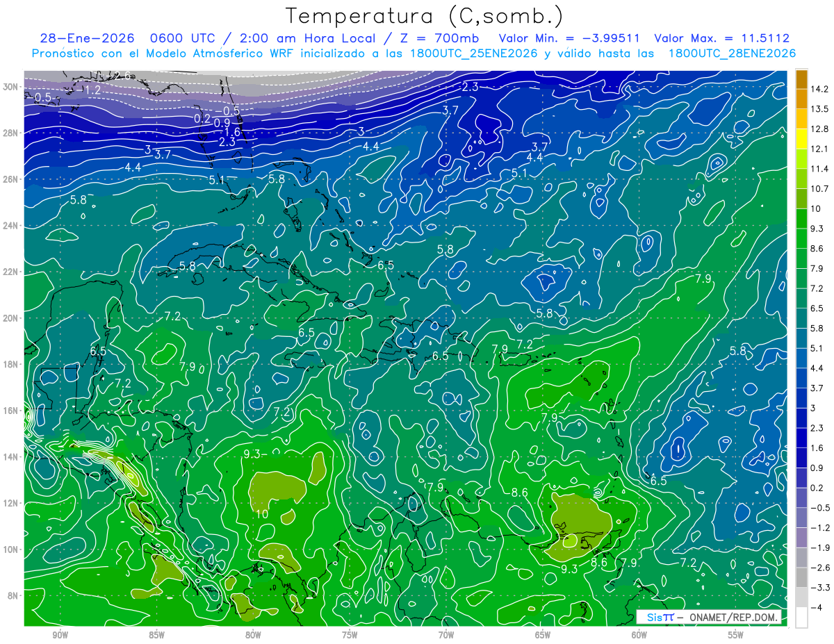This screenshot has height=644, width=834.
Task: Click the '1800UTC_28ENE2026' valid-until text
Action: (x=732, y=53)
